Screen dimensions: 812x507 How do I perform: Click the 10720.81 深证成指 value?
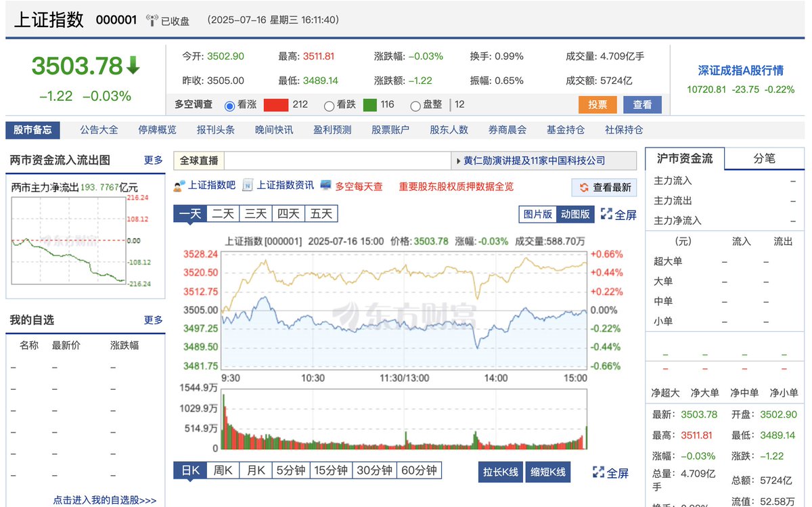pos(706,89)
